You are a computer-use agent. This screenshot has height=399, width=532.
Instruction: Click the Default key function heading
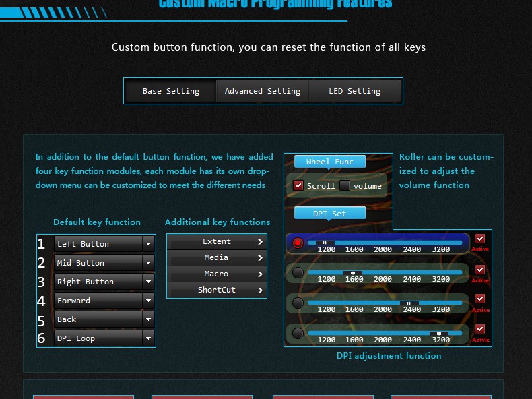click(x=97, y=222)
